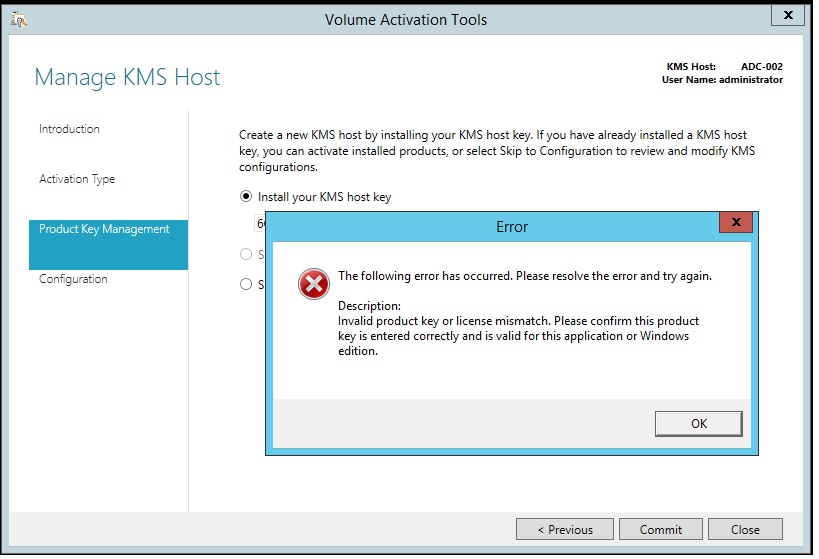Click the Commit button
Screen dimensions: 819x559
(661, 529)
